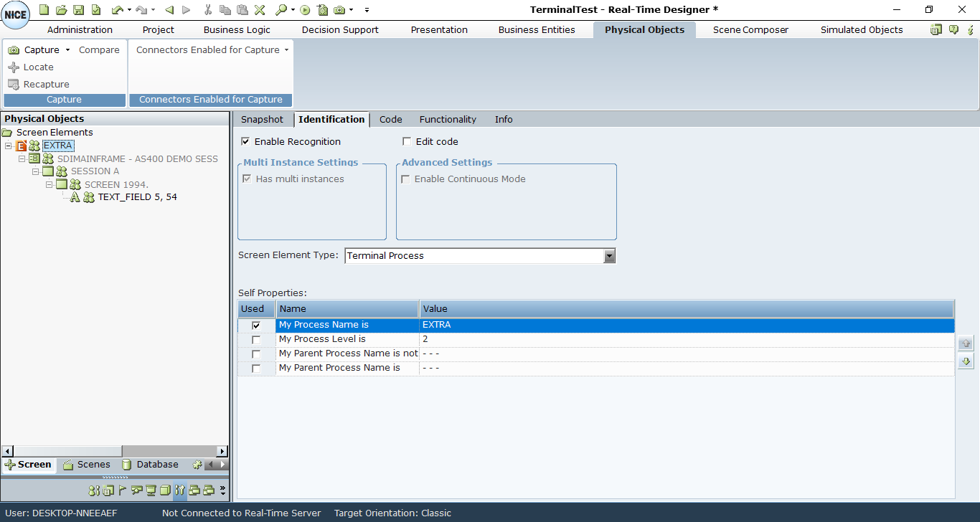Open the Screen Element Type dropdown
The height and width of the screenshot is (522, 980).
pos(609,256)
